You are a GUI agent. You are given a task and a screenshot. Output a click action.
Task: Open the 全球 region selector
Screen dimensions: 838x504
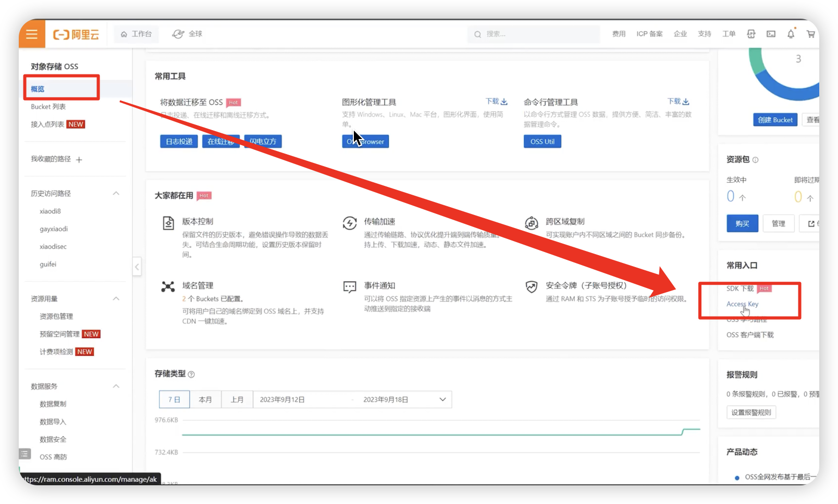(x=187, y=34)
